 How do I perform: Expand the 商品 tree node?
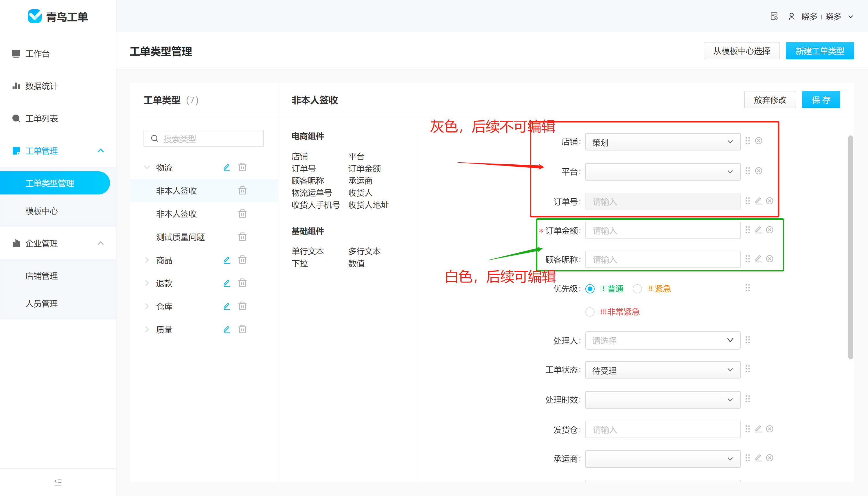[x=147, y=260]
